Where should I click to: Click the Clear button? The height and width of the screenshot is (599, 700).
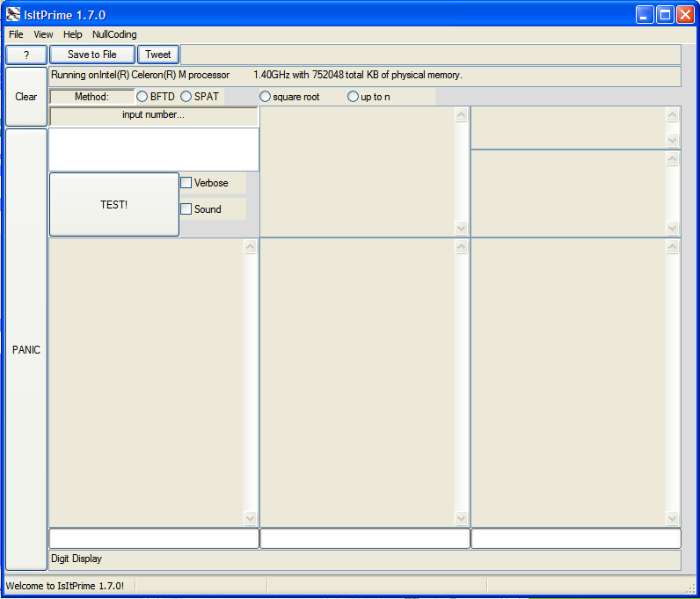pos(26,97)
